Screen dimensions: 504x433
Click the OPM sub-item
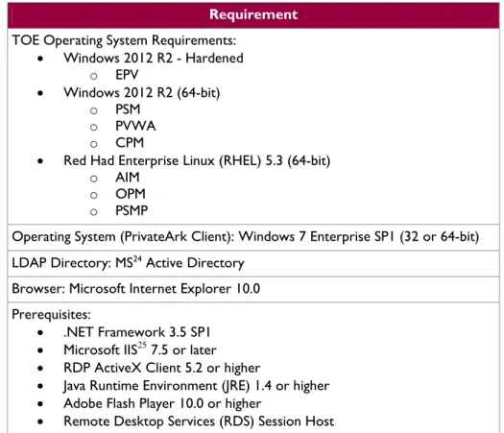(x=131, y=194)
